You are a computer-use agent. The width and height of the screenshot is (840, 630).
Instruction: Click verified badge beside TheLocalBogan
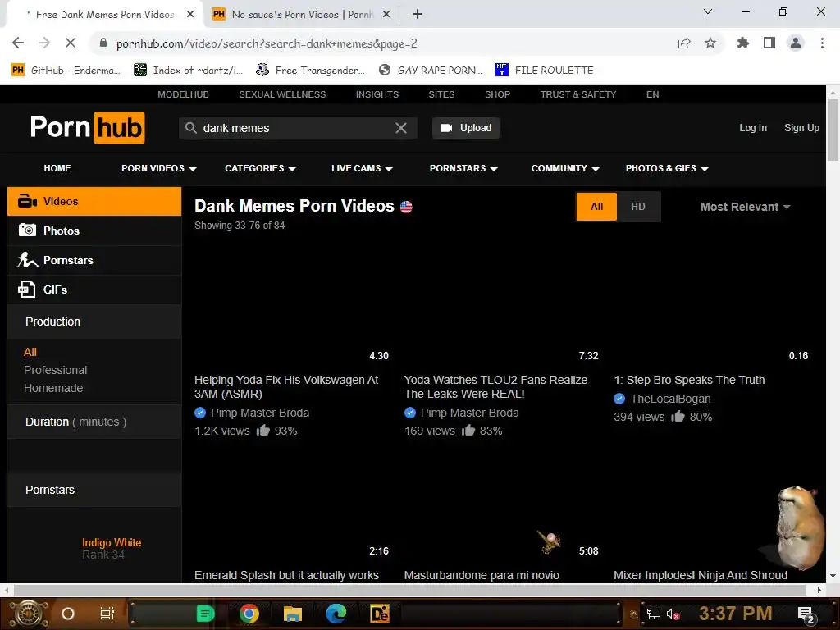(x=619, y=399)
